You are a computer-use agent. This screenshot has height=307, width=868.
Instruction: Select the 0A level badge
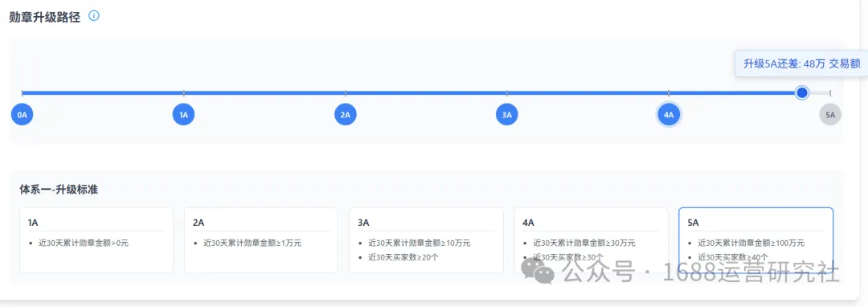23,114
